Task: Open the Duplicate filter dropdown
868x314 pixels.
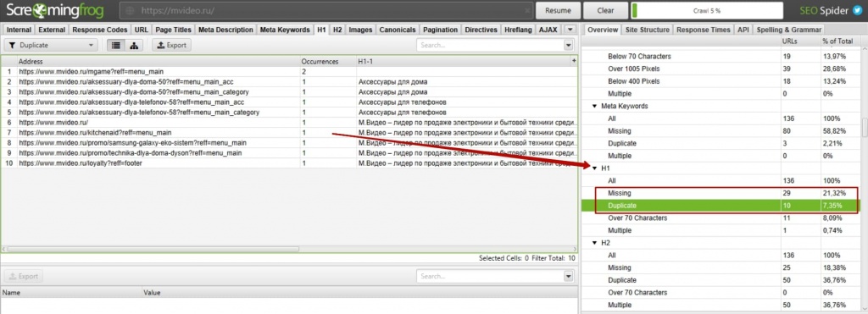Action: pos(51,46)
